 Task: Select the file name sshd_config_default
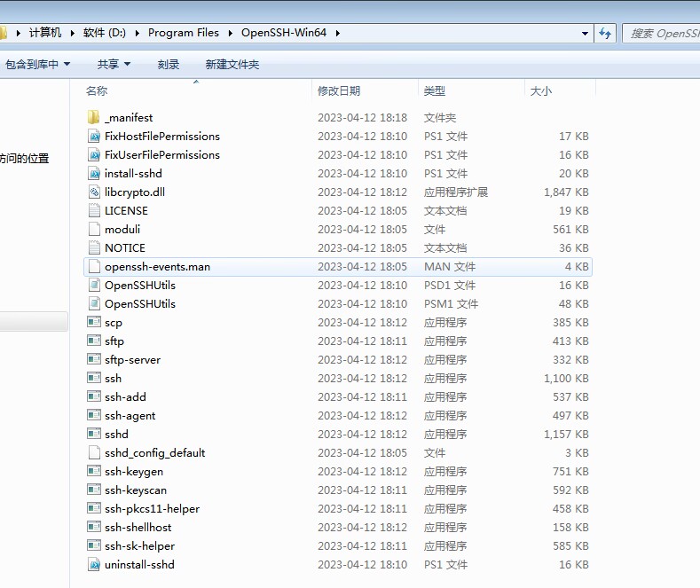tap(155, 453)
